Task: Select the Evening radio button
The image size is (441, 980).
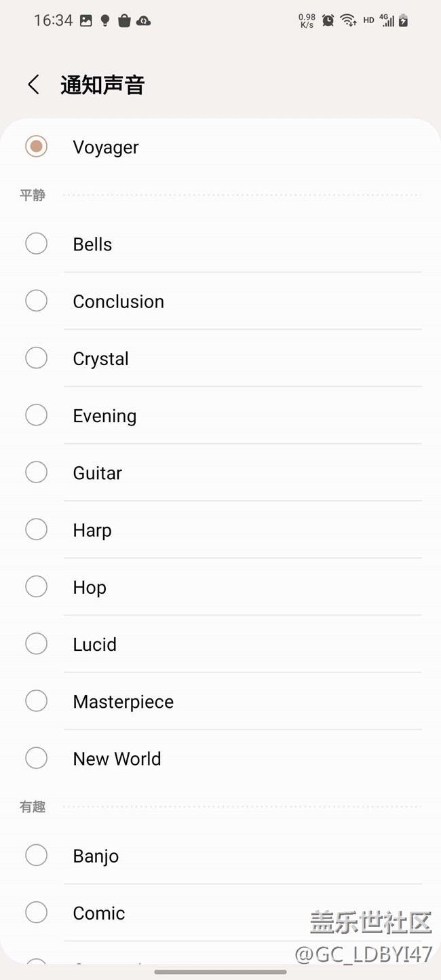Action: pos(36,415)
